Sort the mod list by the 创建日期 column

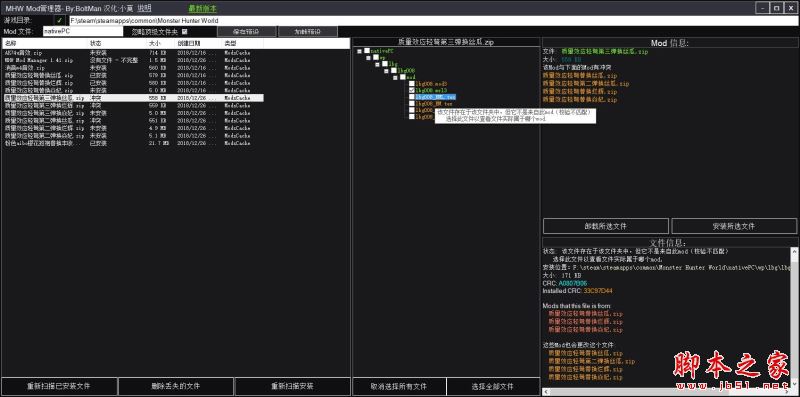[x=198, y=44]
